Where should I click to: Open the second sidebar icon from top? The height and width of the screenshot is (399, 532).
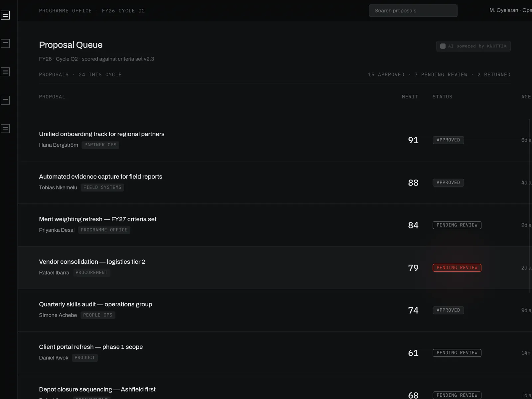(x=5, y=43)
